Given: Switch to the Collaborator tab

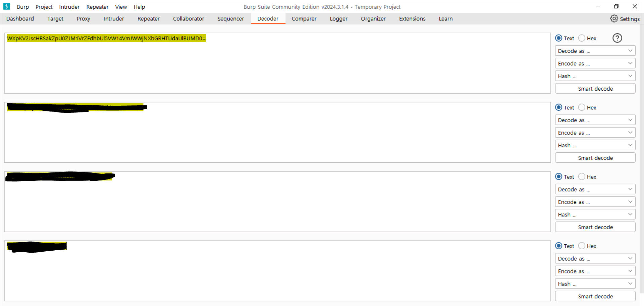Looking at the screenshot, I should click(189, 19).
